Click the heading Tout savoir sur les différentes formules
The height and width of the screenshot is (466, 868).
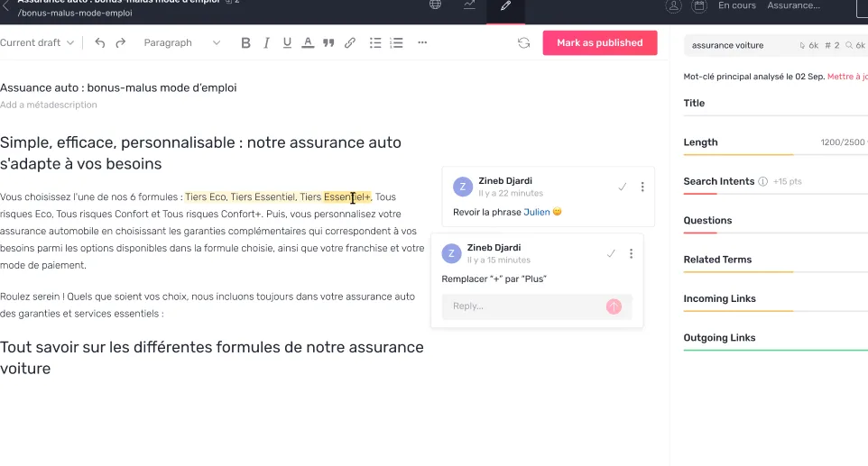212,358
